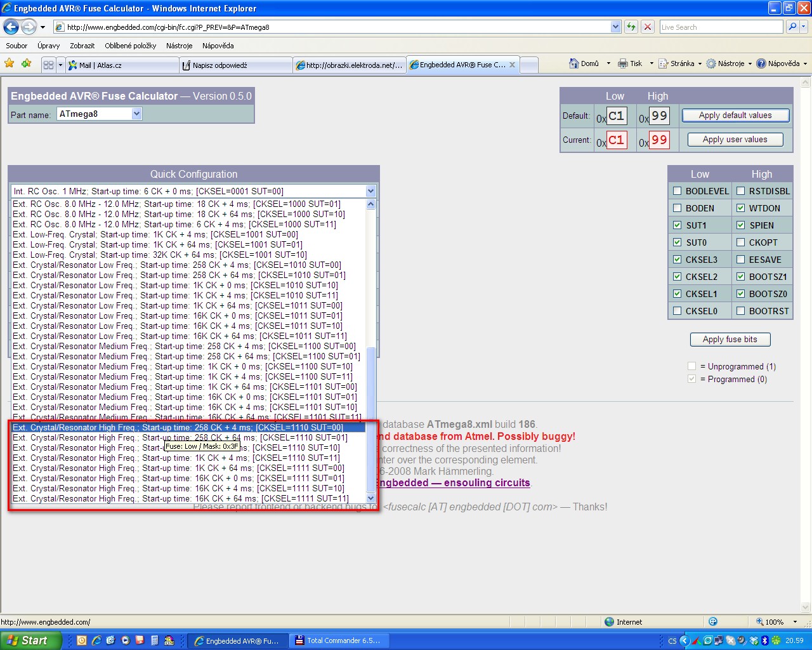
Task: Uncheck the CKSEL3 fuse checkbox
Action: click(677, 260)
